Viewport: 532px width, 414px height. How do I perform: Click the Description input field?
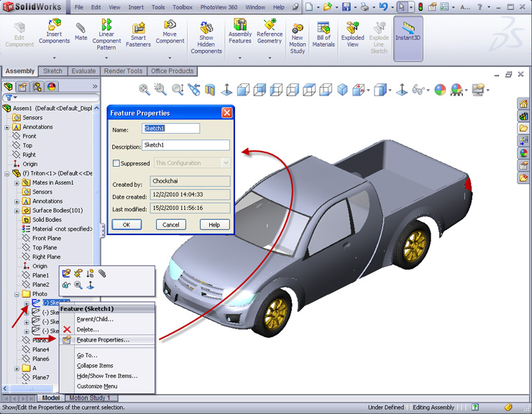coord(185,145)
